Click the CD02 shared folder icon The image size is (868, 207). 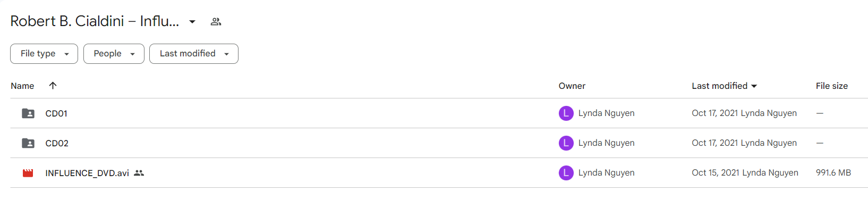pyautogui.click(x=28, y=143)
